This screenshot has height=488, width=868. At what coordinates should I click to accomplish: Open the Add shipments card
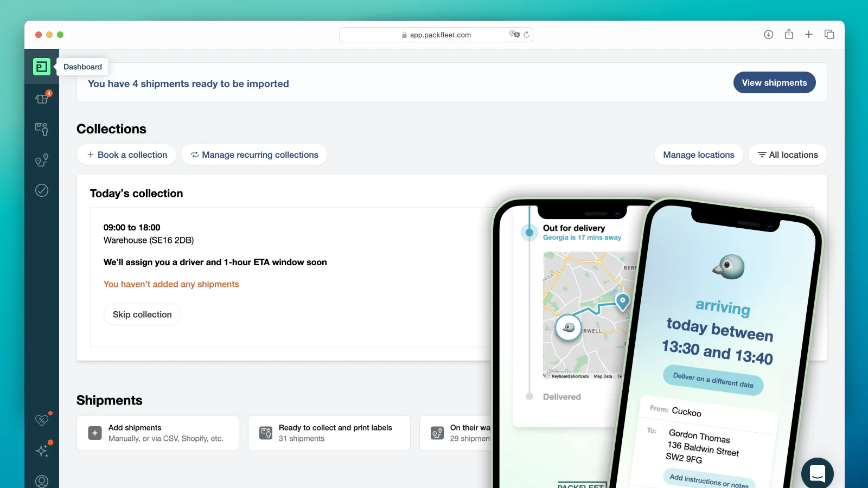click(158, 433)
